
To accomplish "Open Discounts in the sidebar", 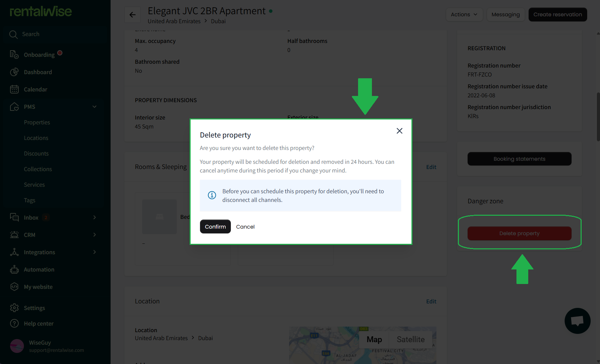I will 36,153.
